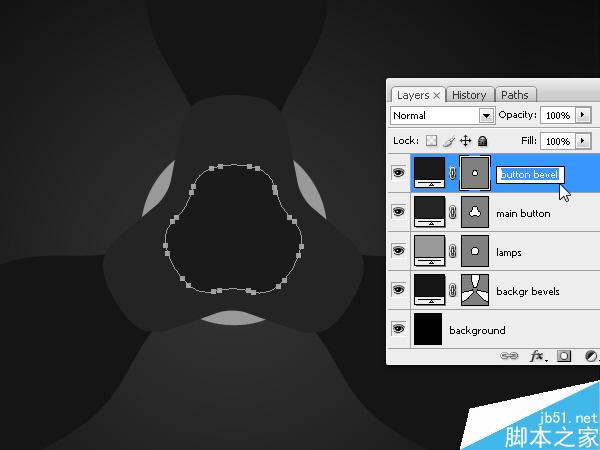This screenshot has width=600, height=450.
Task: Click the adjustment layer icon
Action: tap(591, 356)
